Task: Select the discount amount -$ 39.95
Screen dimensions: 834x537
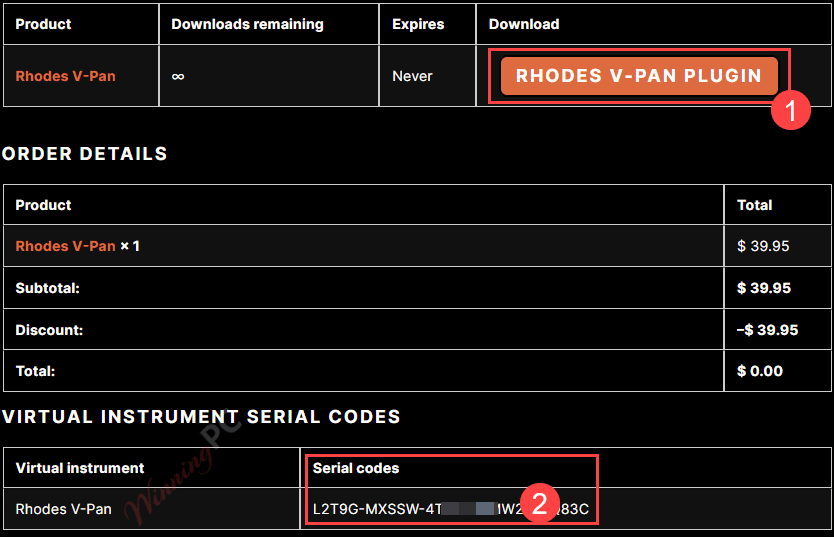Action: click(768, 330)
